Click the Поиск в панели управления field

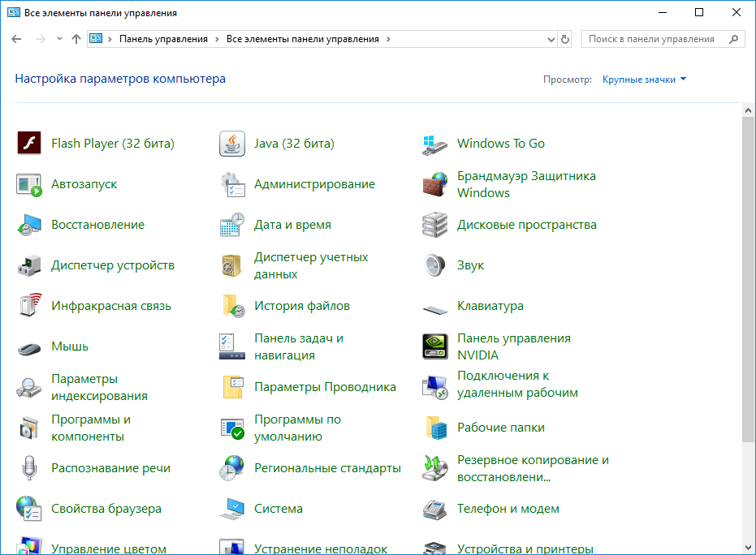pos(663,39)
